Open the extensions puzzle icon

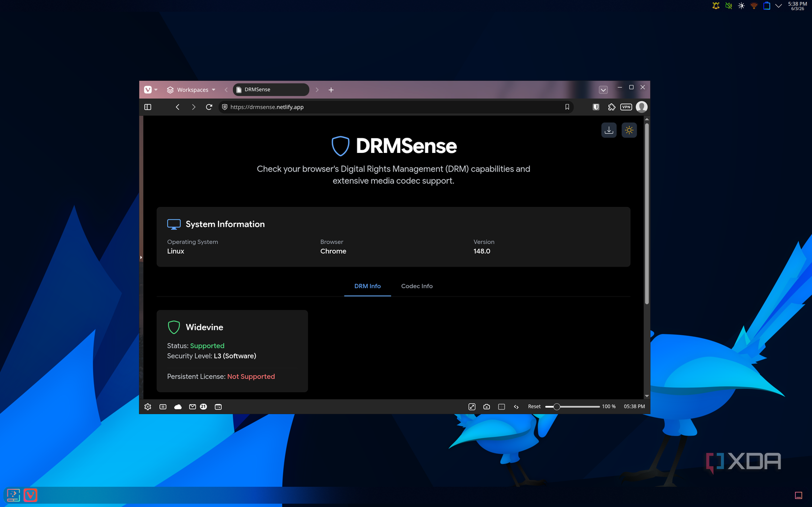612,107
